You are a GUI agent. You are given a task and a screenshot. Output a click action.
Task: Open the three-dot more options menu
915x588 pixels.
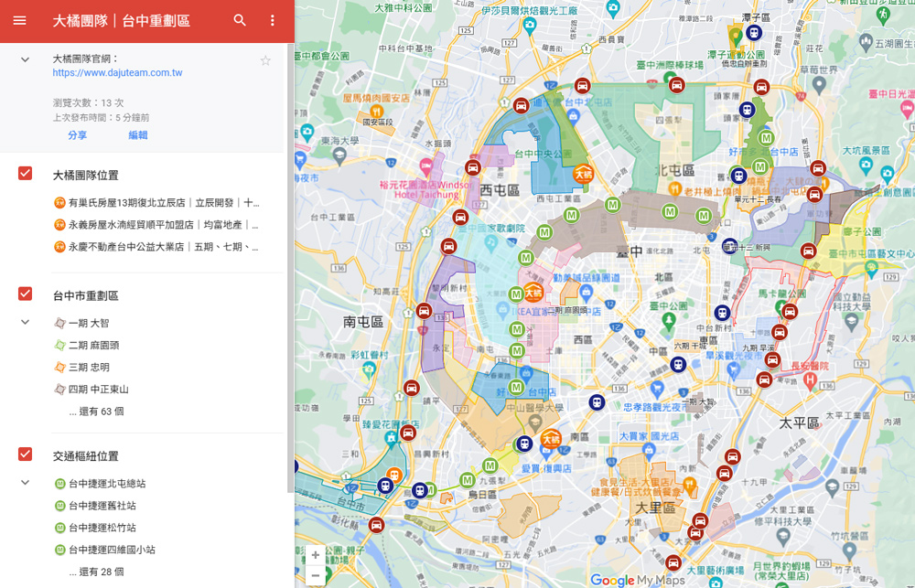[272, 20]
